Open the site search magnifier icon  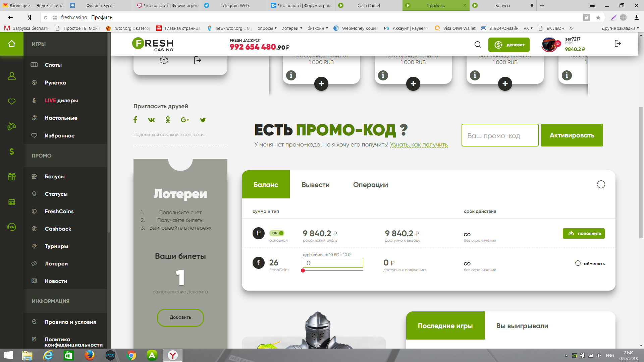(x=478, y=44)
